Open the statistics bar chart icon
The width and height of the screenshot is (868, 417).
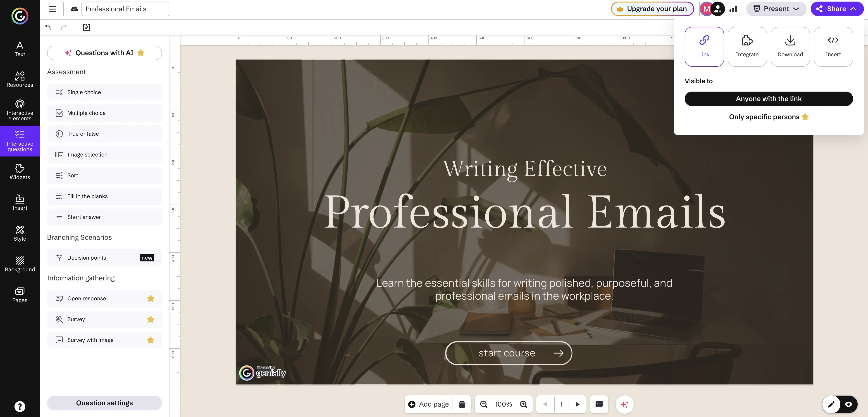(733, 9)
